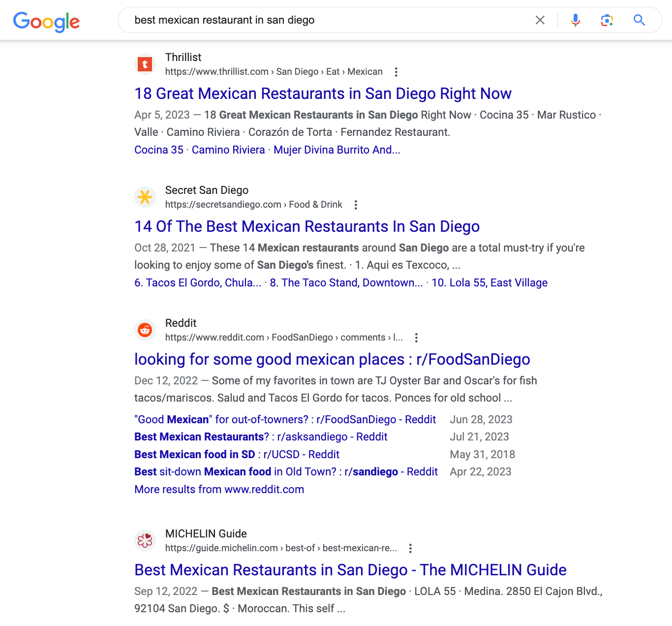Viewport: 672px width, 626px height.
Task: Start voice search with the microphone icon
Action: 576,20
